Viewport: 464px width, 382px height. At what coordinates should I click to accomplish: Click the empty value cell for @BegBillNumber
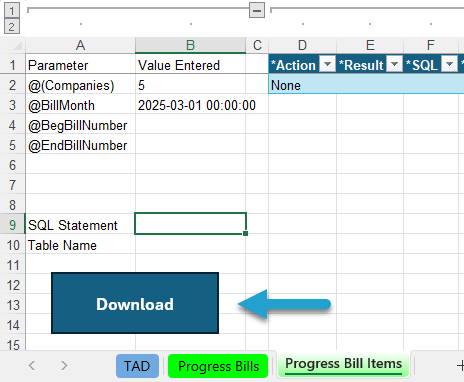(190, 125)
